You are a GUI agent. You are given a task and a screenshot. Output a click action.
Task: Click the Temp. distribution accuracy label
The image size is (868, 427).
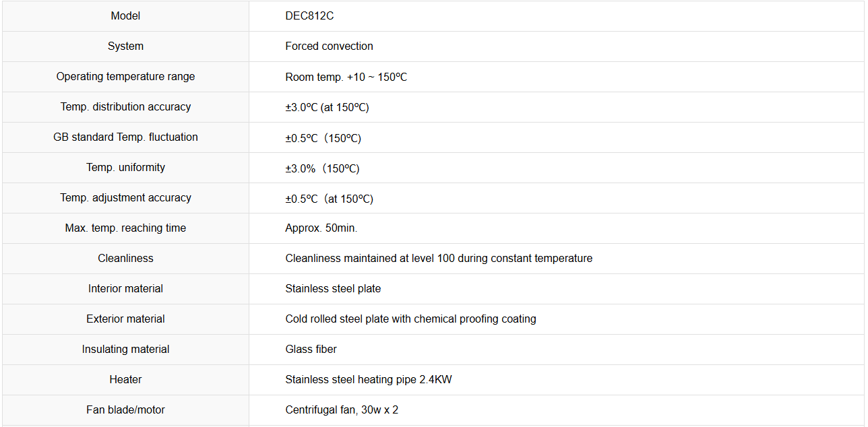125,106
